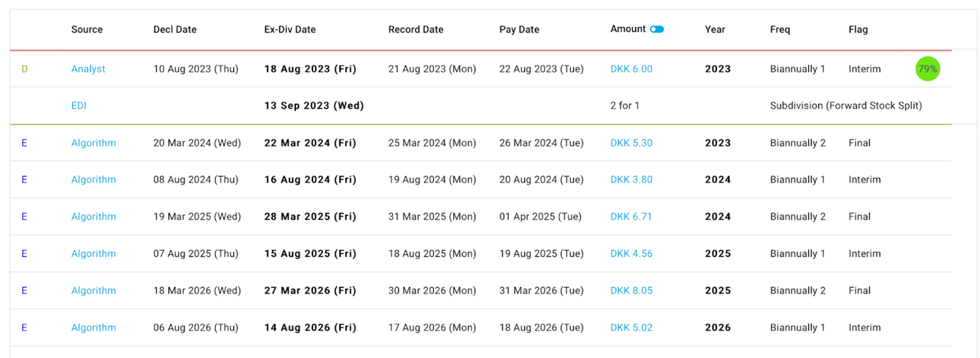Click the DKK 8.05 amount link
The width and height of the screenshot is (980, 358).
click(x=631, y=291)
